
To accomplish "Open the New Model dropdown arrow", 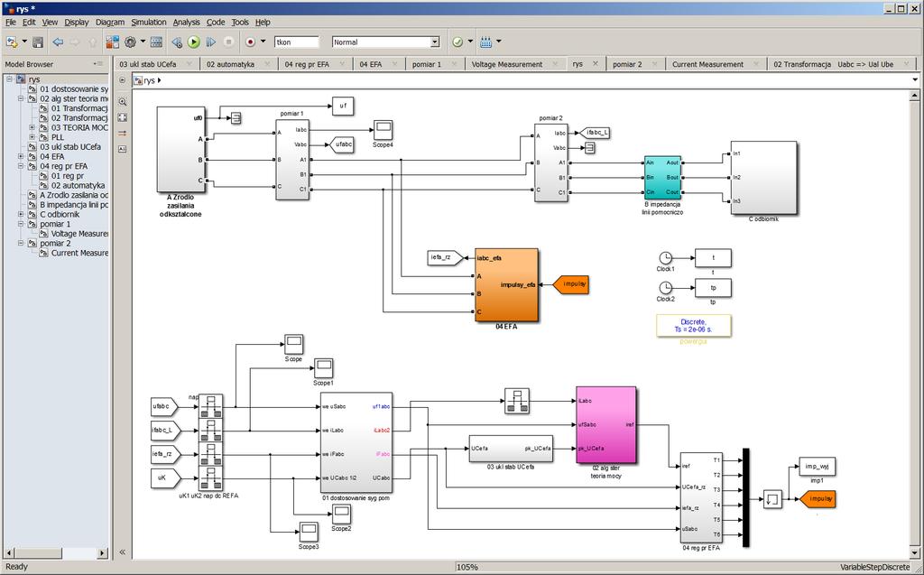I will click(x=24, y=42).
